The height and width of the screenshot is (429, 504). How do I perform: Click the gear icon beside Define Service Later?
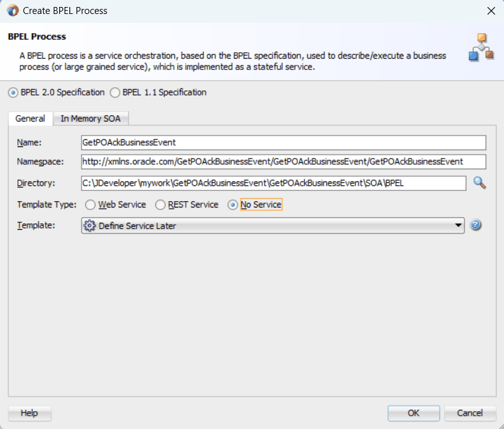point(89,226)
